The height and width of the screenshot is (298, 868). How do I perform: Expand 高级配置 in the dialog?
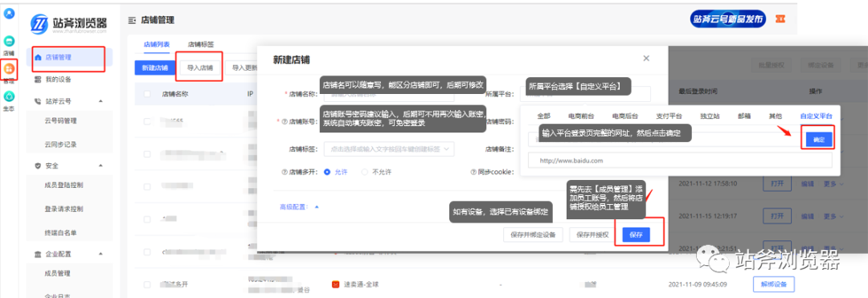click(x=299, y=206)
